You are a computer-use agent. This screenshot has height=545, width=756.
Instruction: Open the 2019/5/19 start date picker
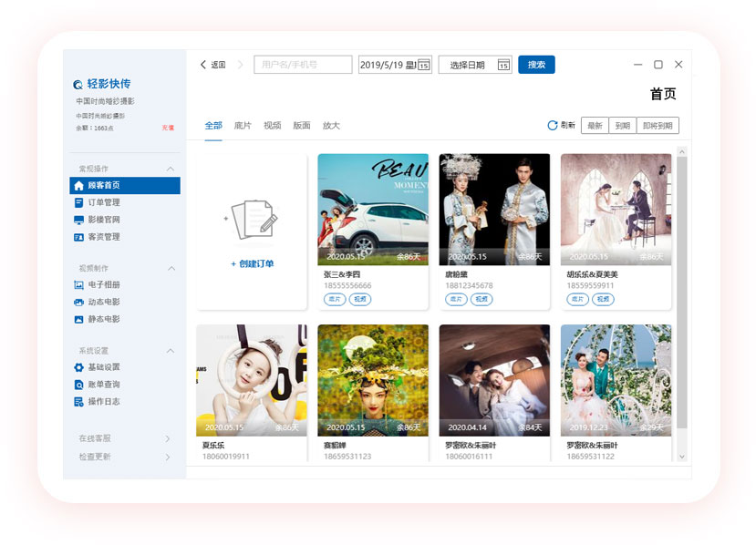423,65
